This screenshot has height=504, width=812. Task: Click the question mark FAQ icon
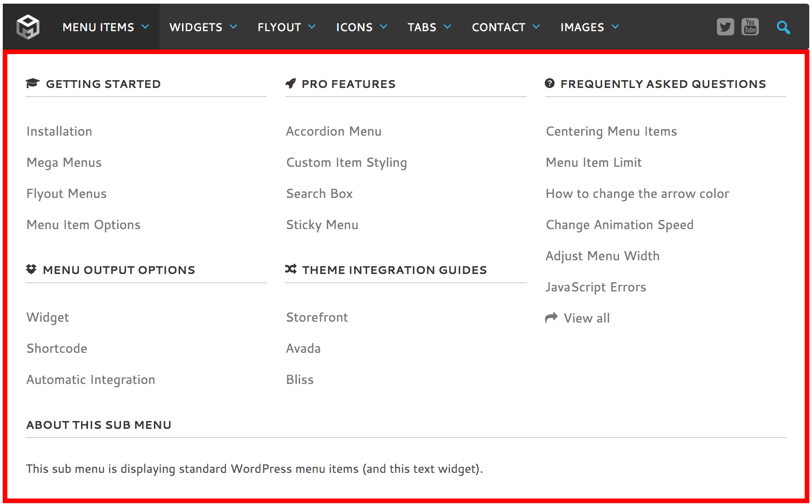550,83
